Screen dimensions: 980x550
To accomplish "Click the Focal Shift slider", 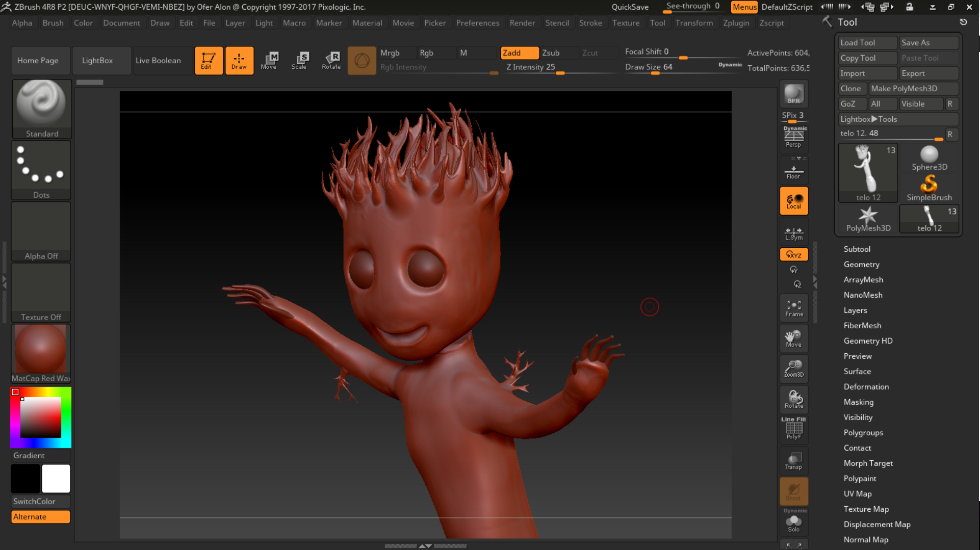I will [x=682, y=53].
